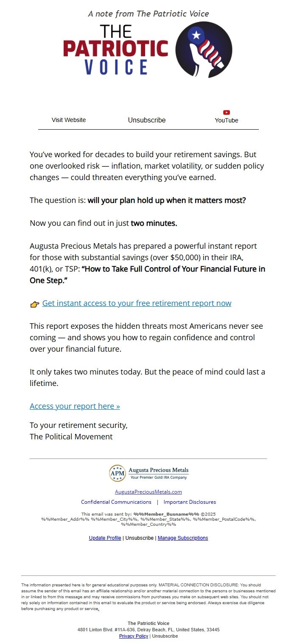Screen dimensions: 297x644
Task: Click the Unsubscribe link in top navigation
Action: click(147, 120)
